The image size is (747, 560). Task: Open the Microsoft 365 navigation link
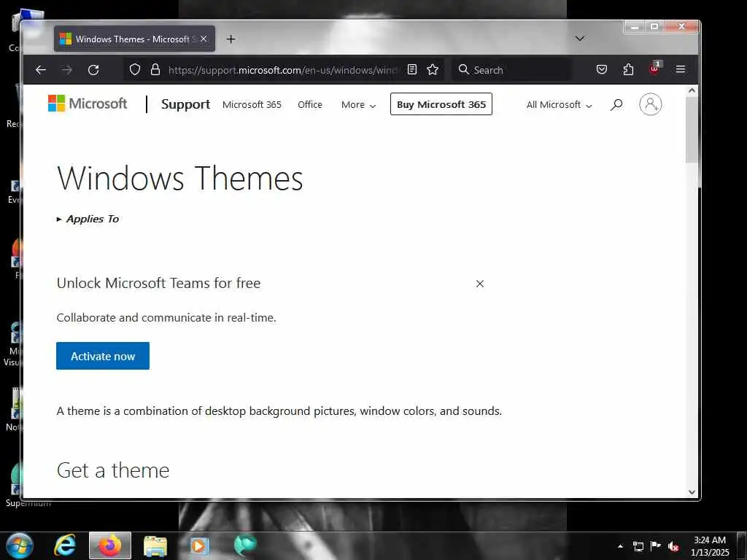tap(252, 105)
